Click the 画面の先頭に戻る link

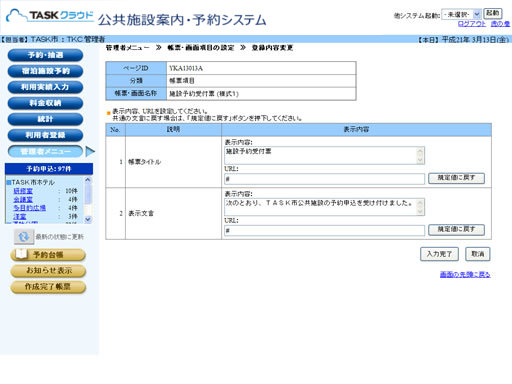465,274
